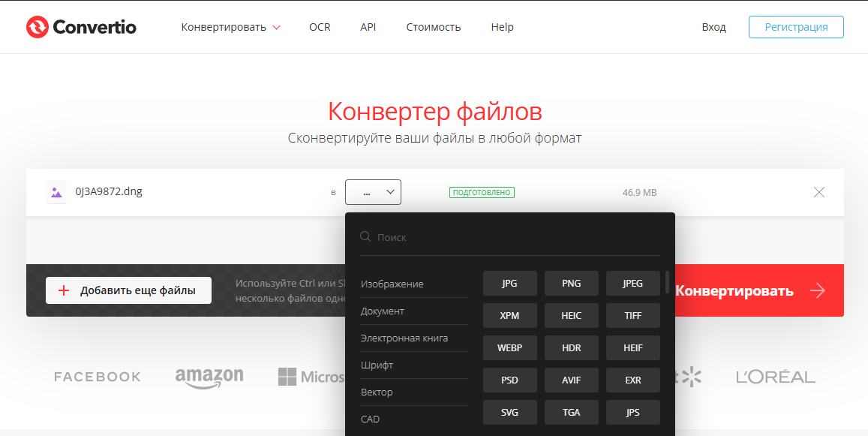The width and height of the screenshot is (868, 436).
Task: Choose AVIF format
Action: pyautogui.click(x=571, y=380)
